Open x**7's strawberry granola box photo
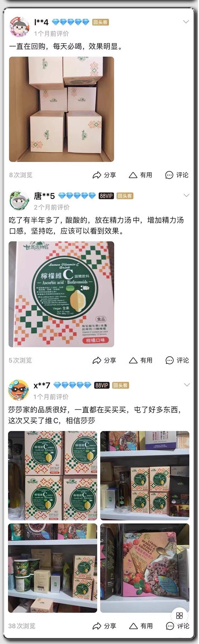The height and width of the screenshot is (644, 199). pyautogui.click(x=145, y=568)
